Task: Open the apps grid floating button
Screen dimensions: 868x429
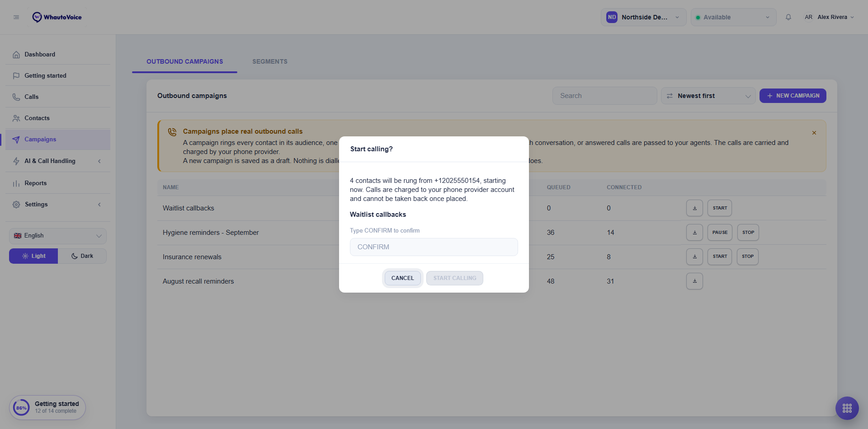Action: [x=847, y=408]
